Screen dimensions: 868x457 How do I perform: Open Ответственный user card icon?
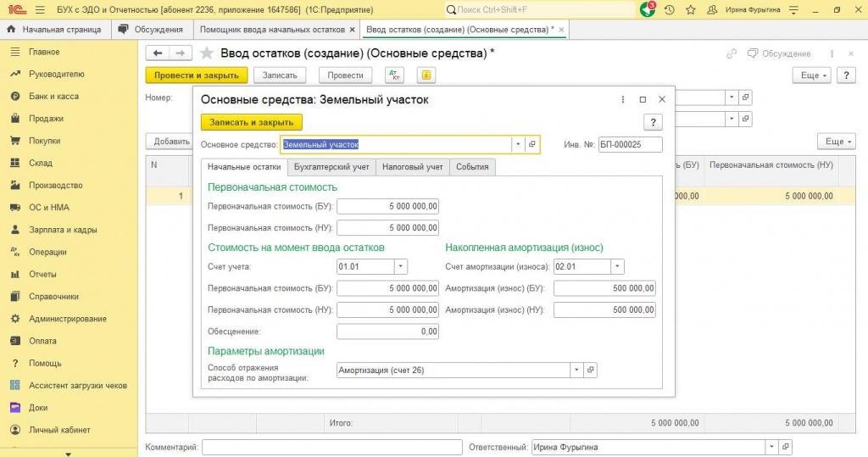(x=785, y=447)
